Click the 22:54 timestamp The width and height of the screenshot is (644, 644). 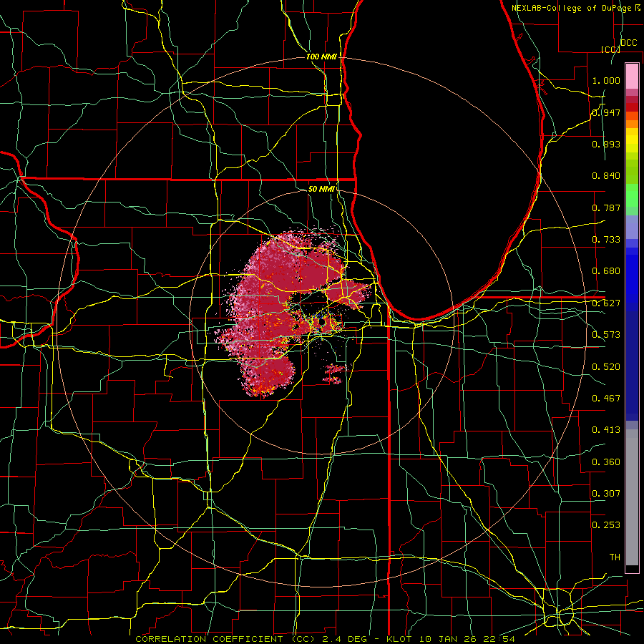point(500,639)
